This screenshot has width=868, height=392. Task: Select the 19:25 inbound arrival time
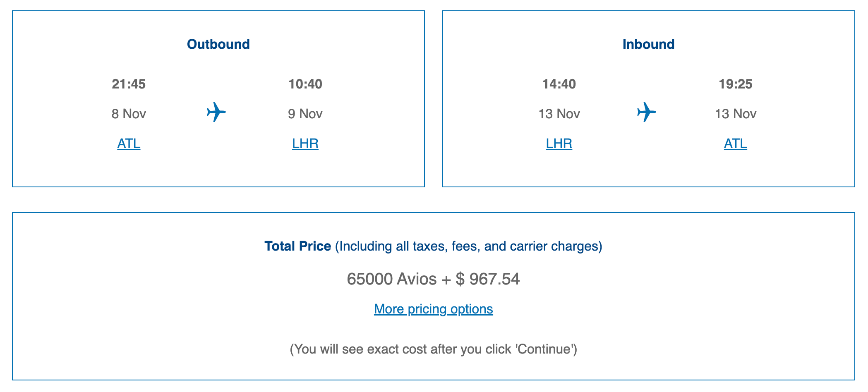736,84
